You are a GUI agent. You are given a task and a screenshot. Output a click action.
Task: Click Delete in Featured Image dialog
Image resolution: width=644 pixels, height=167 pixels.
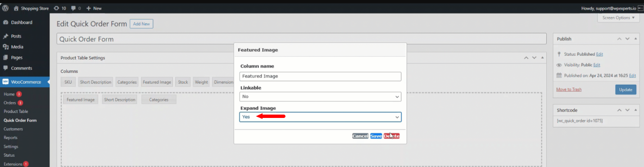tap(392, 136)
